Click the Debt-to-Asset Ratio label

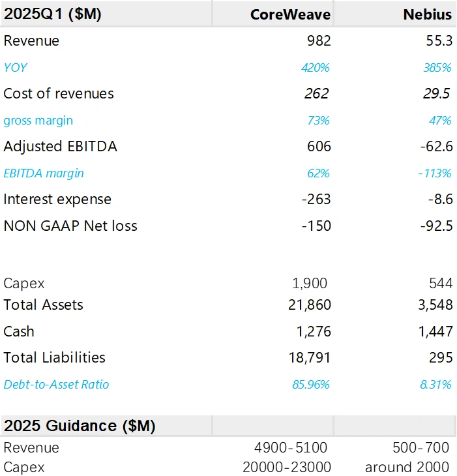(56, 385)
